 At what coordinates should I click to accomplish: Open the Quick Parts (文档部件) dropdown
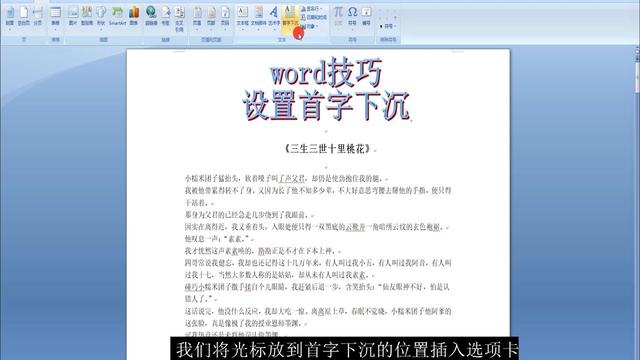tap(258, 18)
